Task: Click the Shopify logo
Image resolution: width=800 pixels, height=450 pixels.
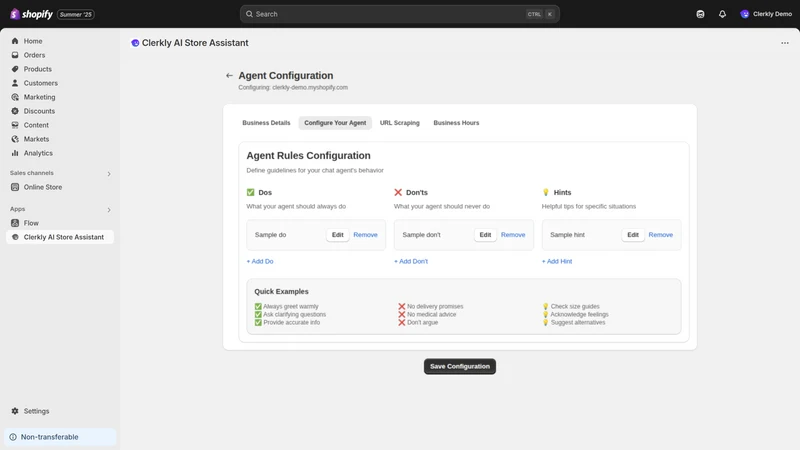Action: (31, 14)
